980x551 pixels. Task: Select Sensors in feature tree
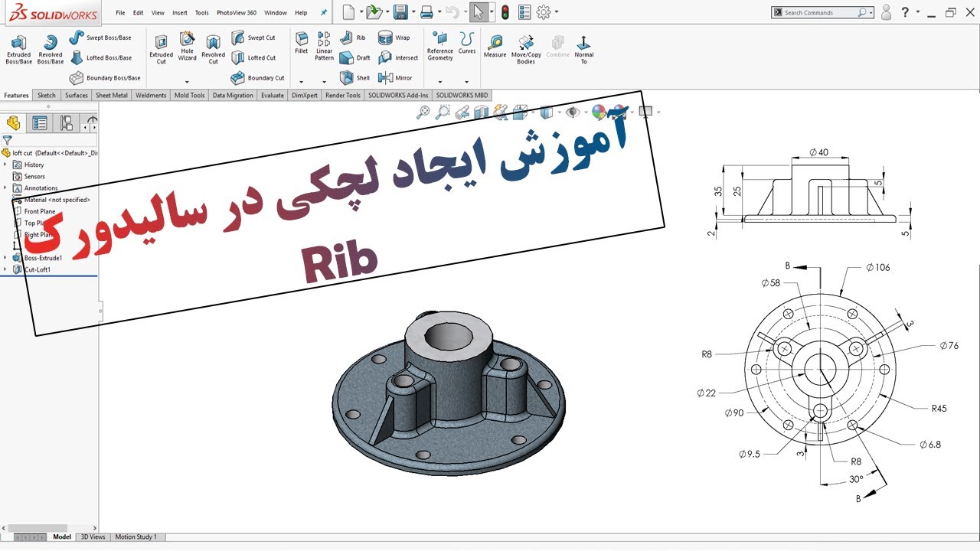(x=34, y=176)
